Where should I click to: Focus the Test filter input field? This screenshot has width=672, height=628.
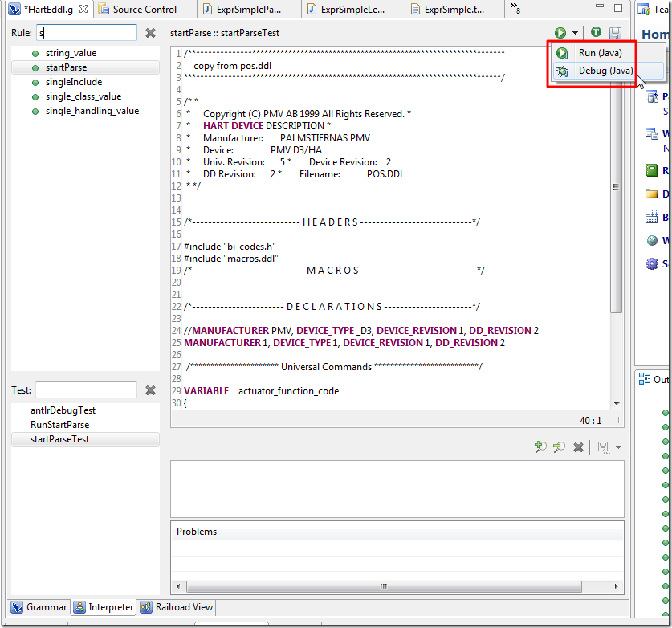point(86,390)
